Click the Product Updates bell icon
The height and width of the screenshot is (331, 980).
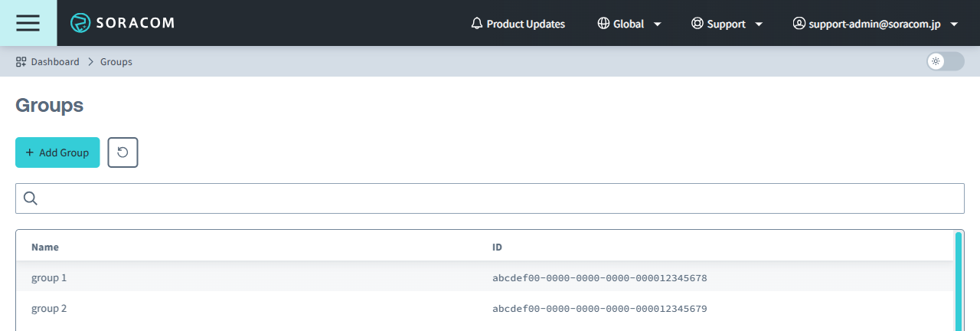tap(476, 24)
